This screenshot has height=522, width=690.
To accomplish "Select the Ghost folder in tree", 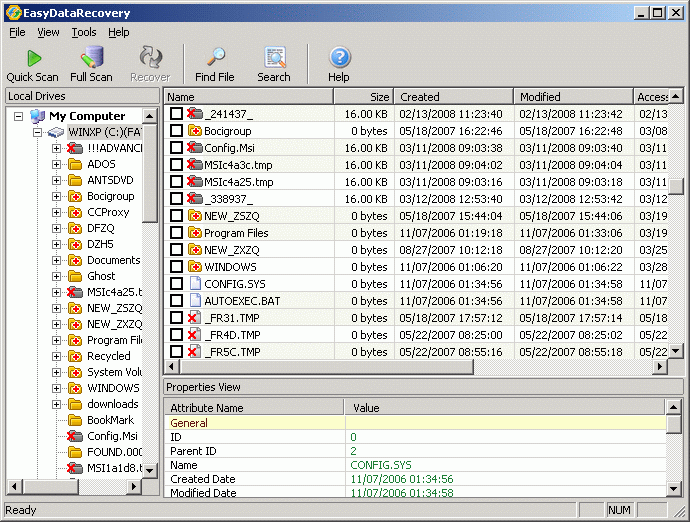I will (x=101, y=276).
